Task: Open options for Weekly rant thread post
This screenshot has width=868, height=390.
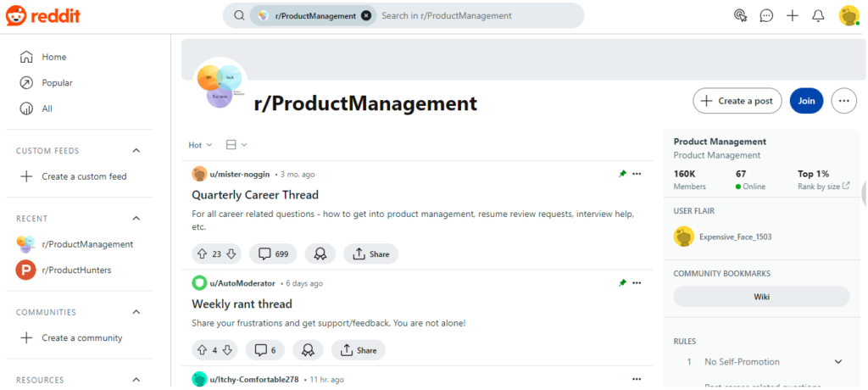Action: pyautogui.click(x=637, y=283)
